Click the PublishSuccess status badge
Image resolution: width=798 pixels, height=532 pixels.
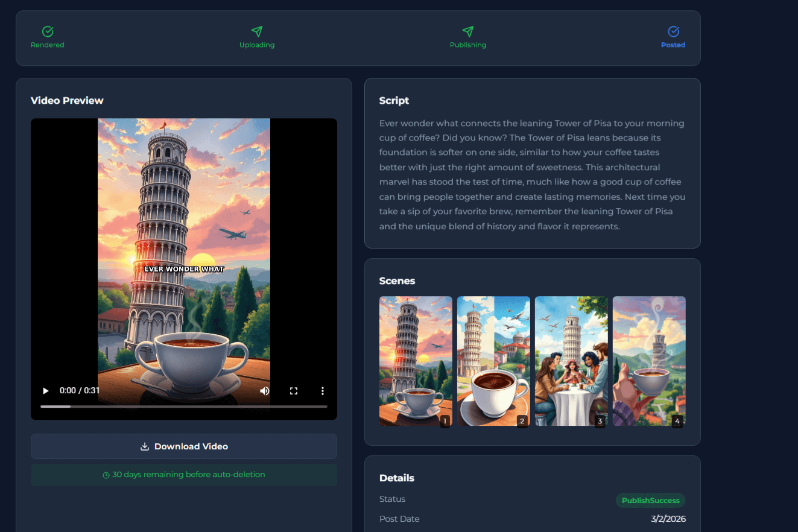(x=650, y=500)
